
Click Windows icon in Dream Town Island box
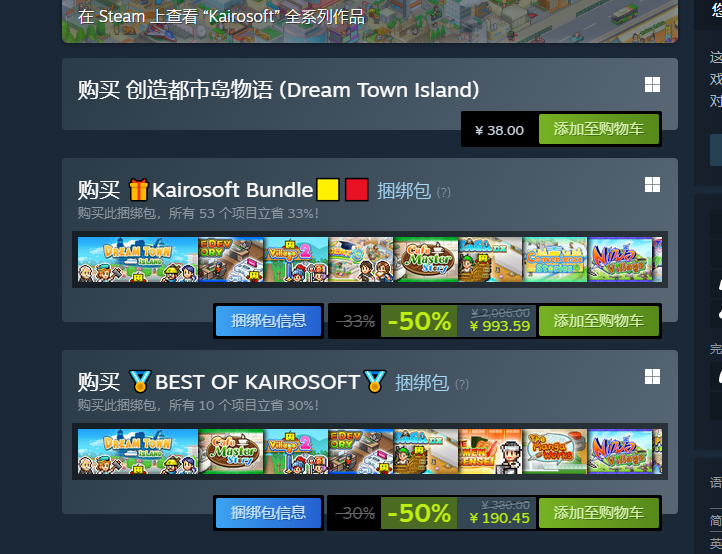point(652,85)
